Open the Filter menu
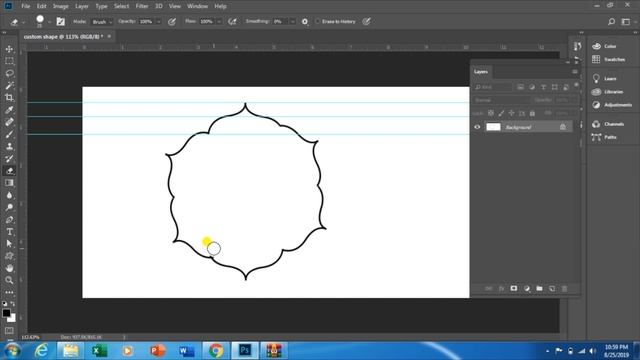This screenshot has height=360, width=640. (x=142, y=6)
